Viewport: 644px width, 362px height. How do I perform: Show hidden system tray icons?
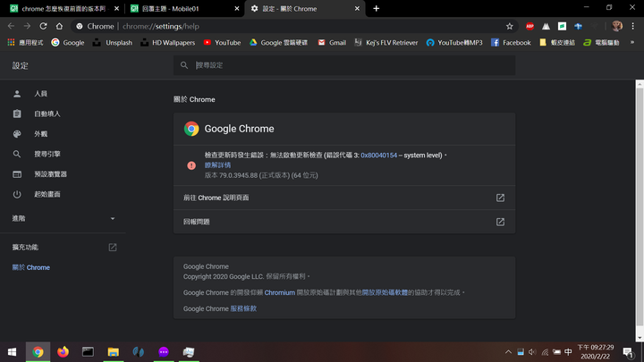click(x=508, y=352)
